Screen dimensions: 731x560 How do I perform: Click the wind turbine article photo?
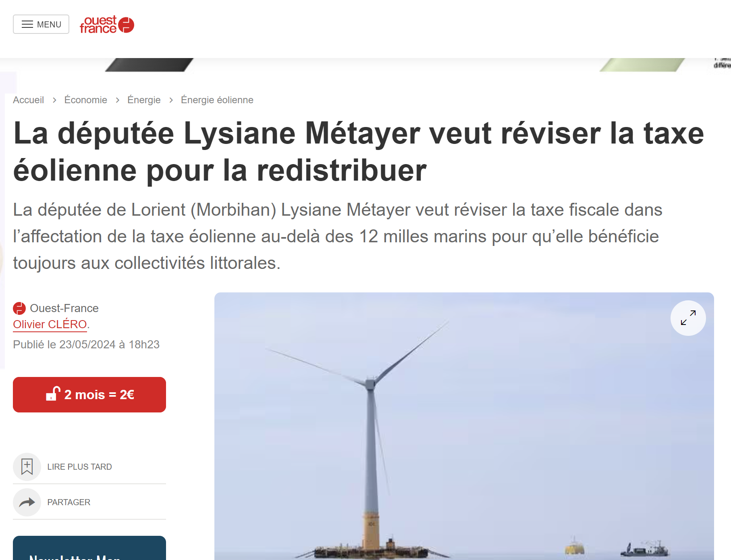click(464, 426)
